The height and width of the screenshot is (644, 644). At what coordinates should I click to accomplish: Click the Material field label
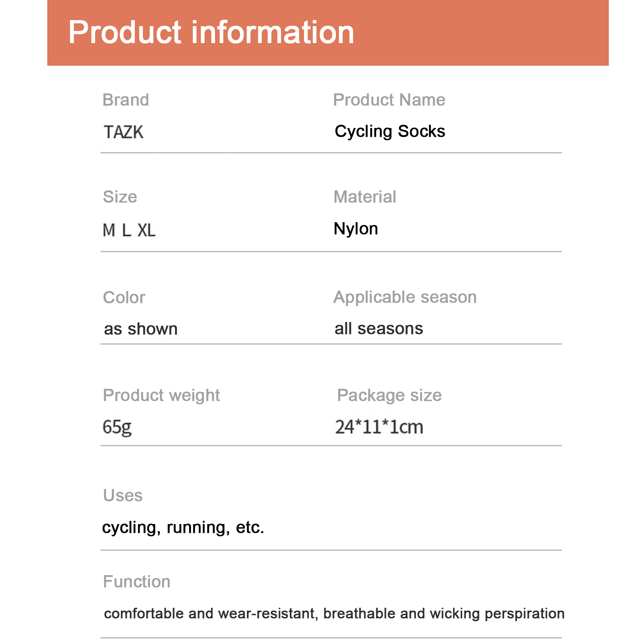click(365, 197)
